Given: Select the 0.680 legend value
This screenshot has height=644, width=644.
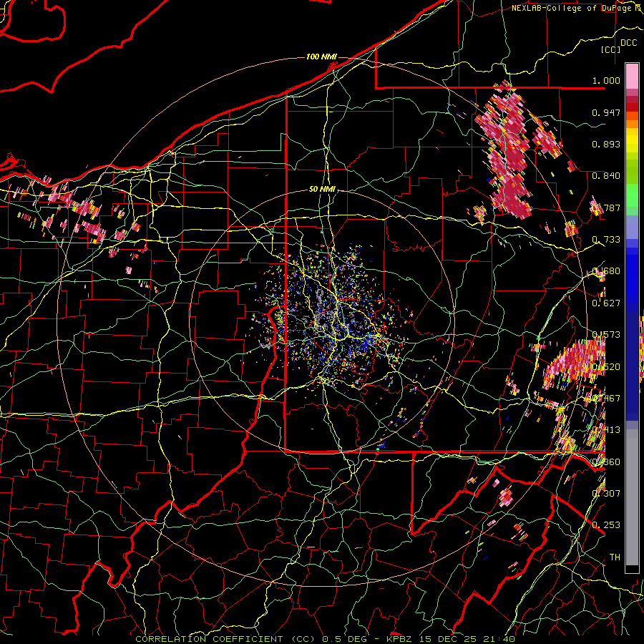Looking at the screenshot, I should click(x=606, y=271).
